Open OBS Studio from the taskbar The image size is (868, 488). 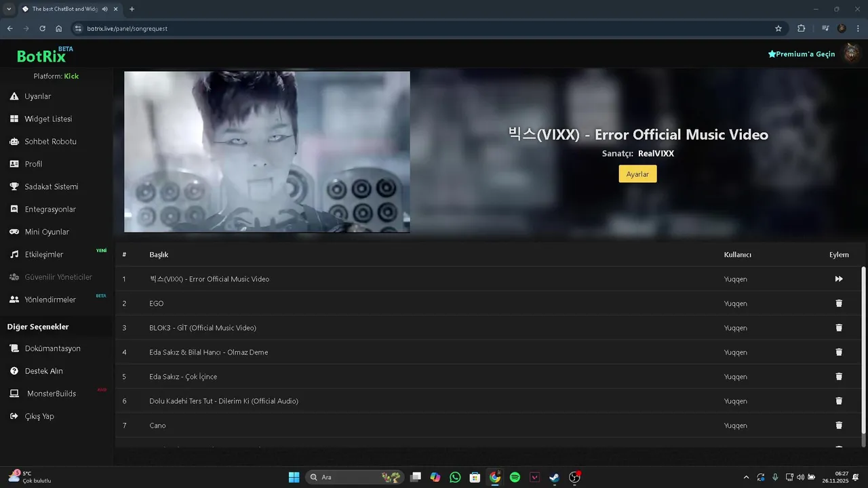574,477
